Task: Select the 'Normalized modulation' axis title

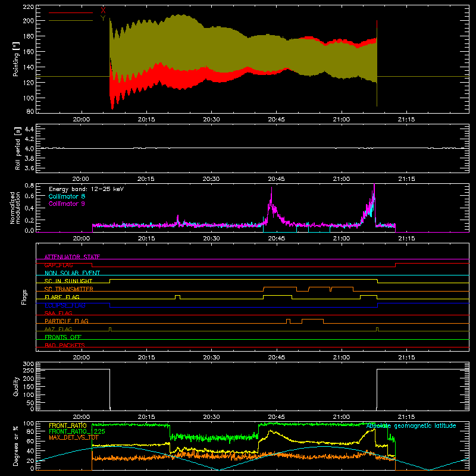Action: point(14,208)
